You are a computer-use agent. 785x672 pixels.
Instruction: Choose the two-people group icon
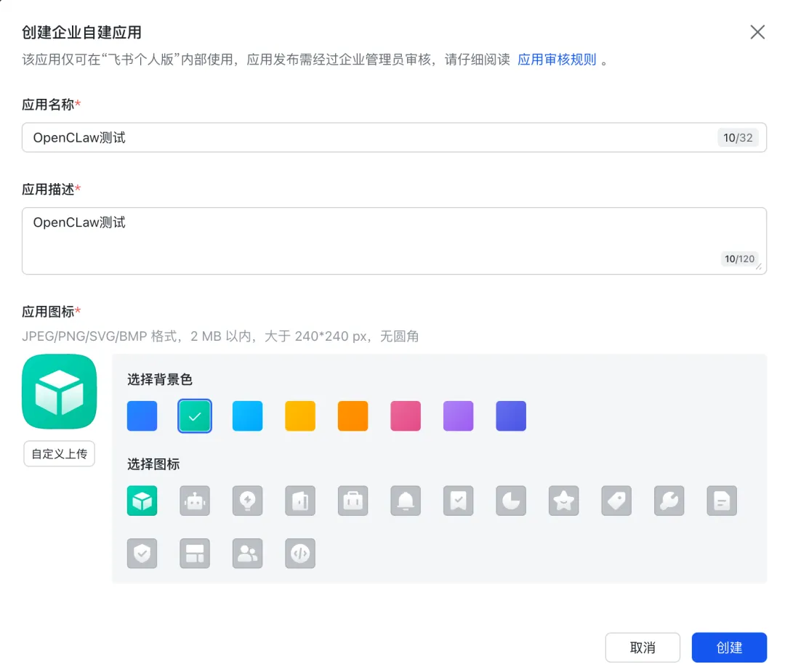247,554
